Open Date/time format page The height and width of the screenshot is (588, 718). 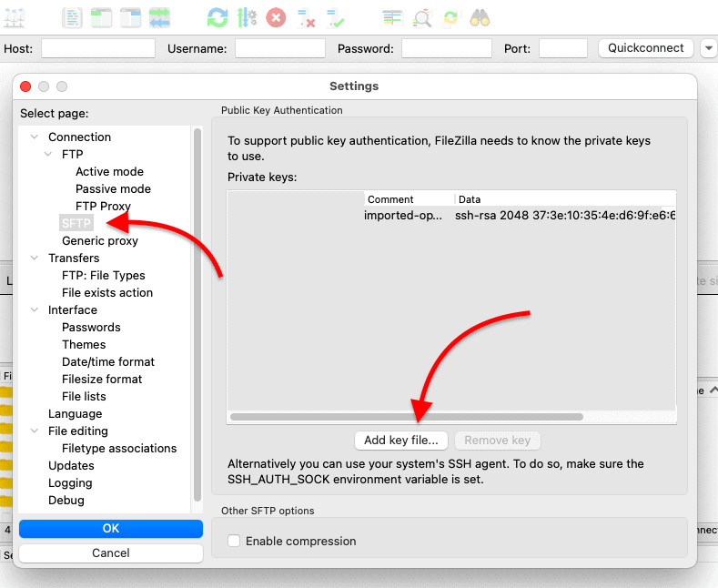(x=108, y=361)
